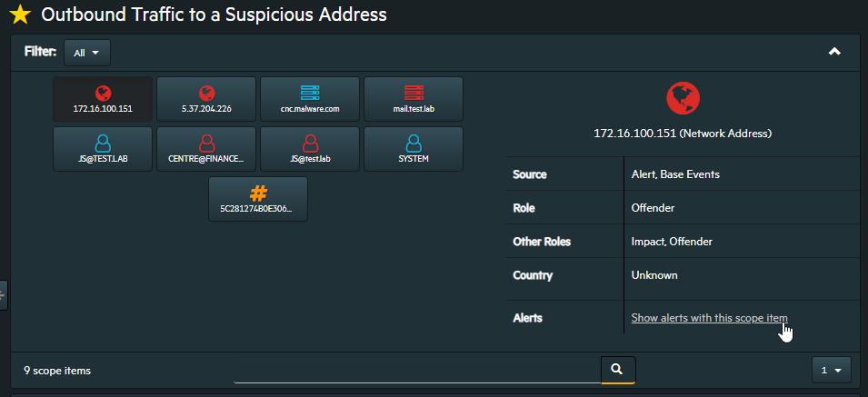The image size is (868, 397).
Task: Click the large globe icon in details
Action: [x=682, y=96]
